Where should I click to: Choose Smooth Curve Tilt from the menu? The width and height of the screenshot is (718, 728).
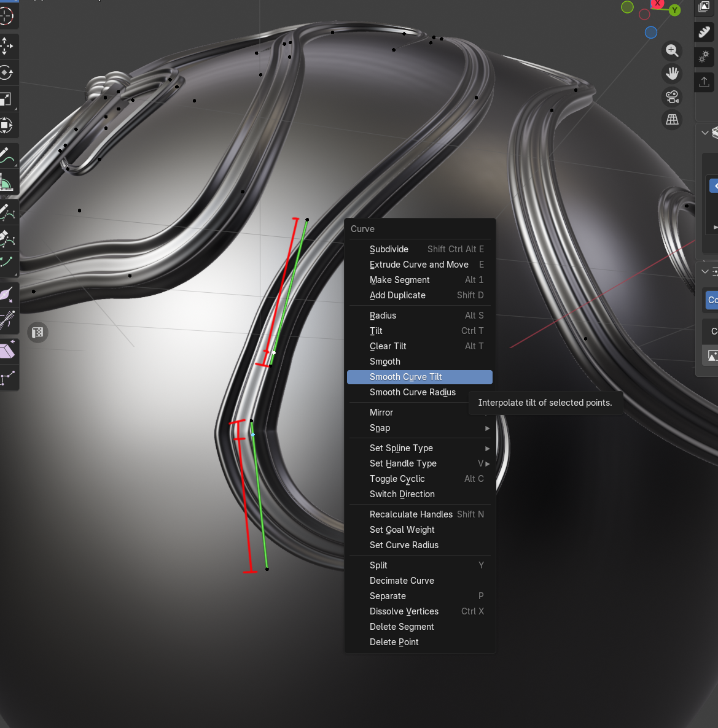pos(420,377)
